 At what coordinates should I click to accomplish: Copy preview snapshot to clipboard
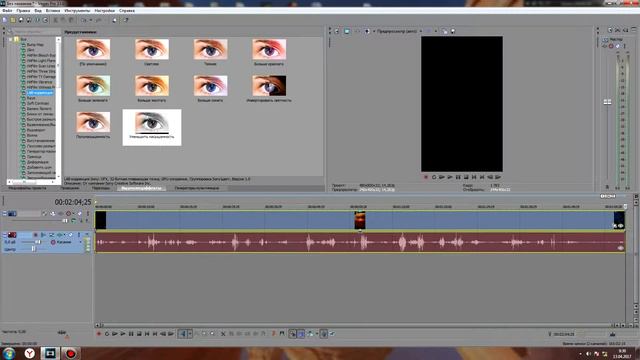[x=444, y=31]
